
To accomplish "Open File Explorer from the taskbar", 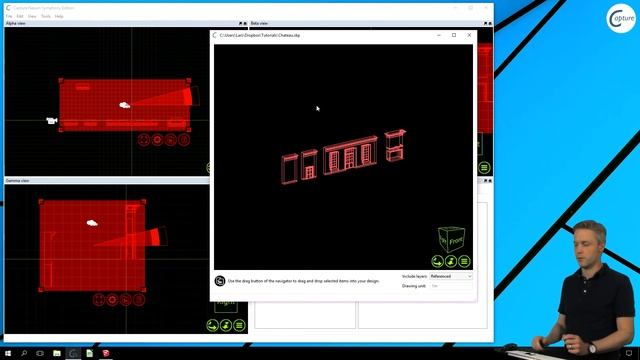I will click(x=57, y=353).
